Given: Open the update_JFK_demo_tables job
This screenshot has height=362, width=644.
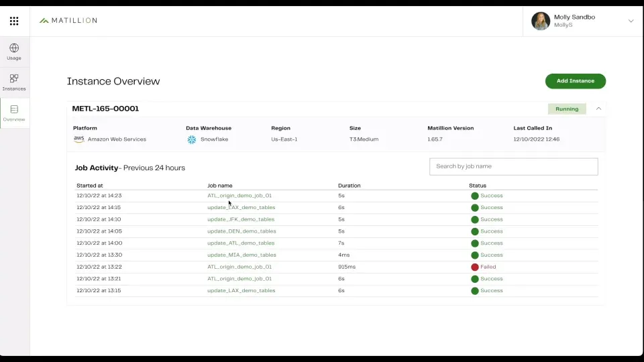Looking at the screenshot, I should (x=241, y=220).
